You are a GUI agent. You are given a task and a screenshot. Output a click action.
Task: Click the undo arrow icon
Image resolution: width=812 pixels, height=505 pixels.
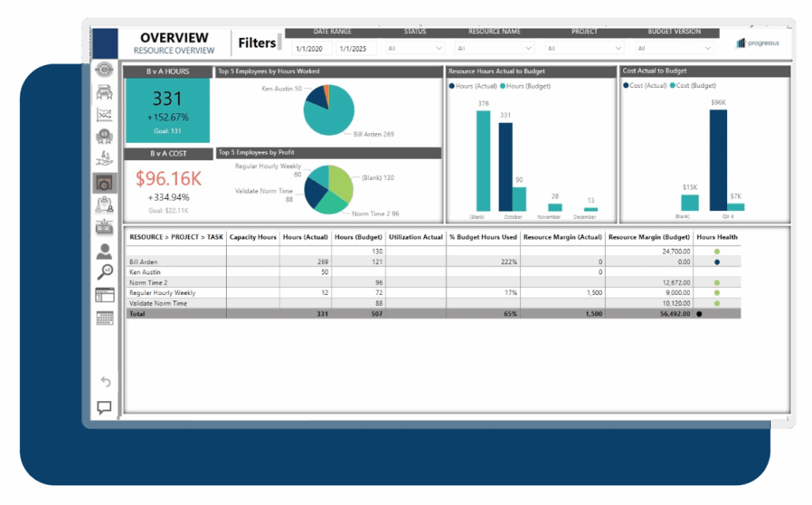[105, 381]
